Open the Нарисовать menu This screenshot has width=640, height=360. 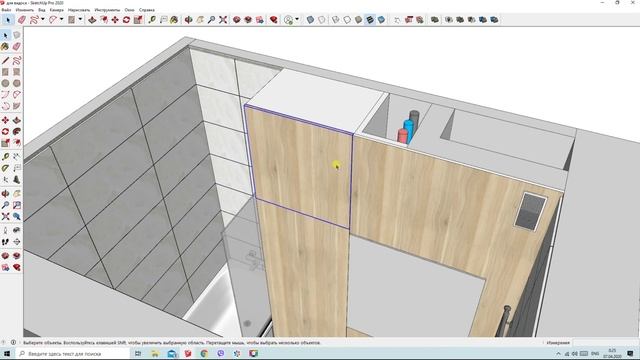click(x=79, y=10)
